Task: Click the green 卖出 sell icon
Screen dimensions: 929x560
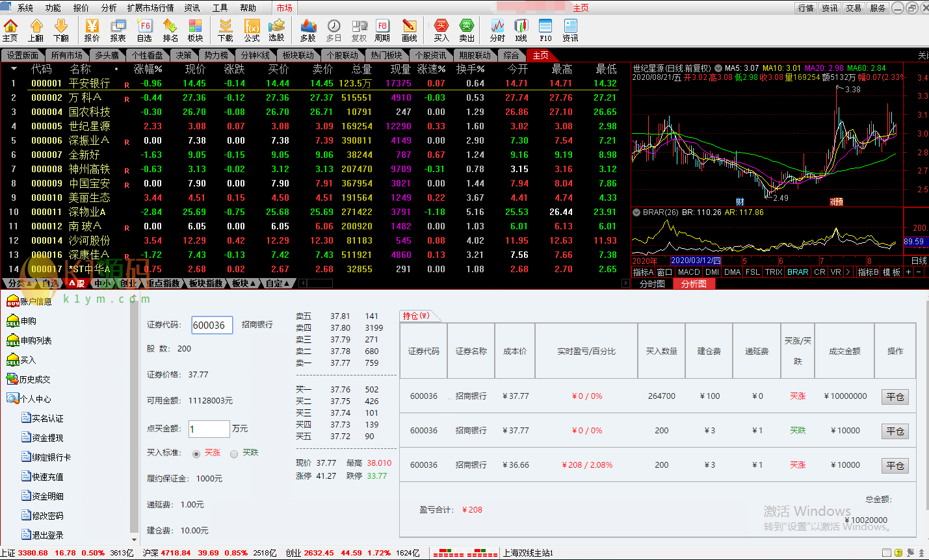Action: coord(467,30)
